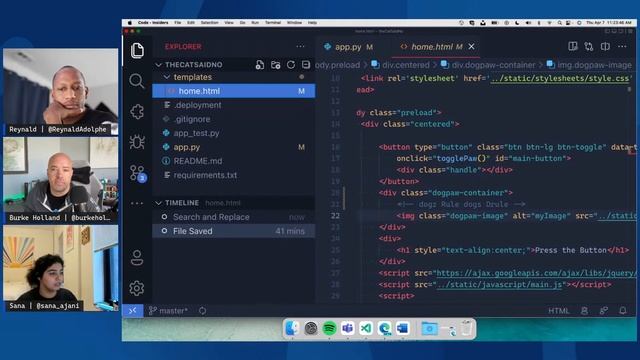
Task: Open editor more actions ellipsis menu
Action: (x=622, y=47)
